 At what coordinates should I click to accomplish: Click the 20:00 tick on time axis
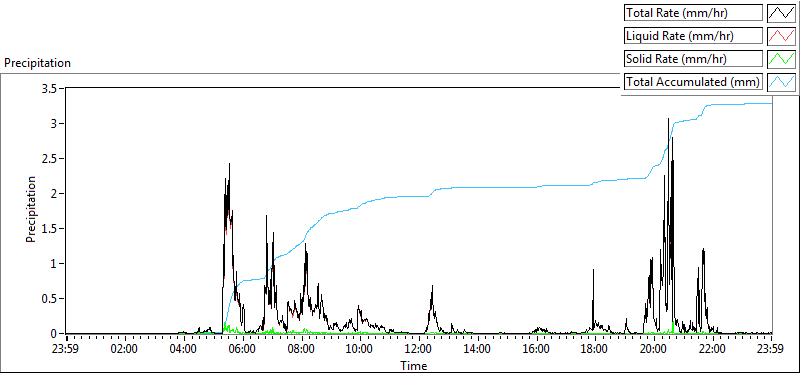pyautogui.click(x=654, y=350)
